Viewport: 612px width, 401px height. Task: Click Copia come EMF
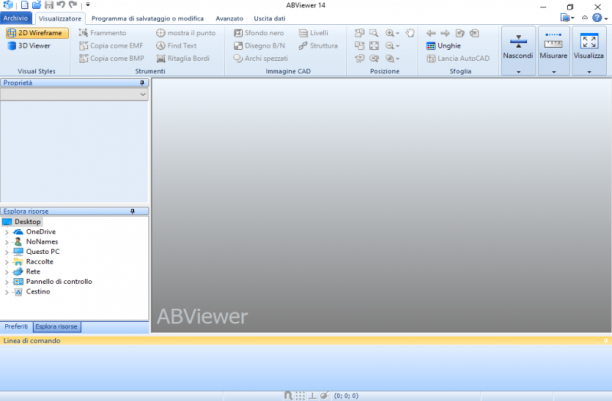point(111,46)
